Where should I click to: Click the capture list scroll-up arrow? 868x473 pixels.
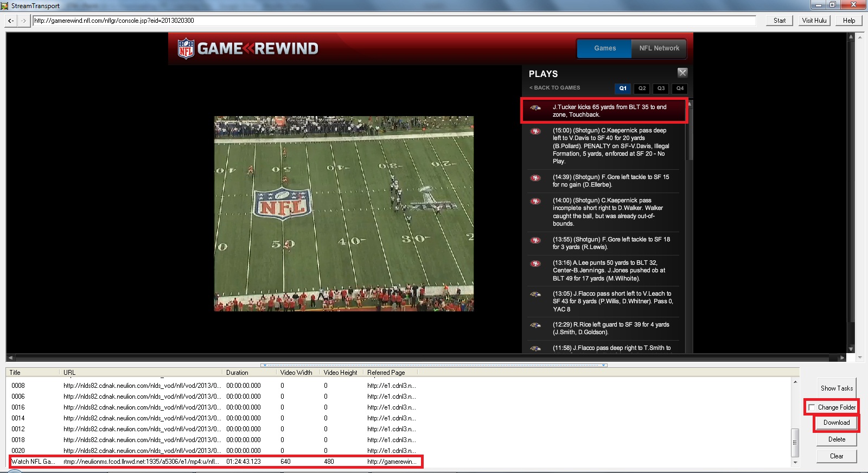[x=795, y=382]
